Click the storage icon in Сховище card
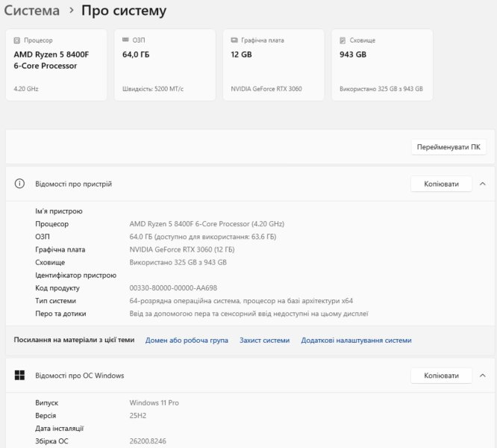The width and height of the screenshot is (497, 448). [343, 40]
